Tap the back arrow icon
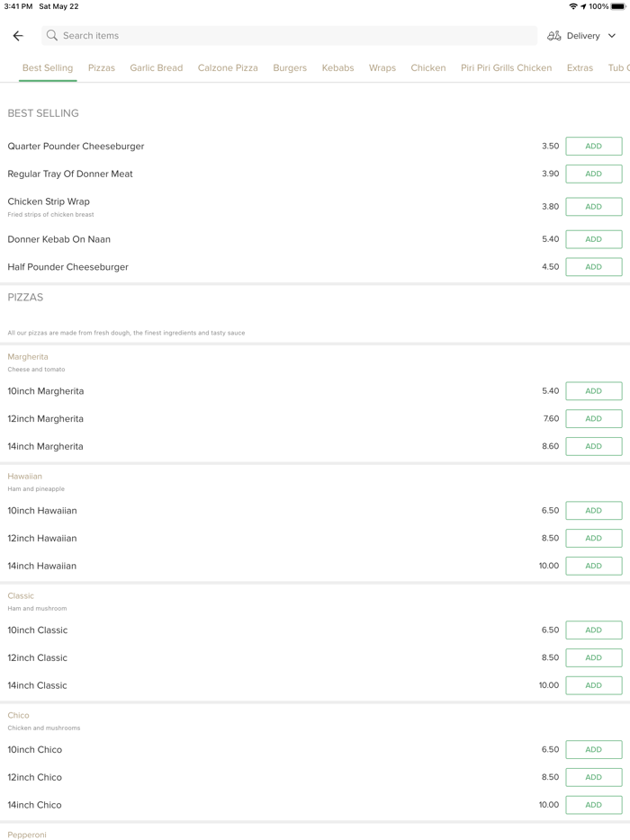 click(18, 36)
